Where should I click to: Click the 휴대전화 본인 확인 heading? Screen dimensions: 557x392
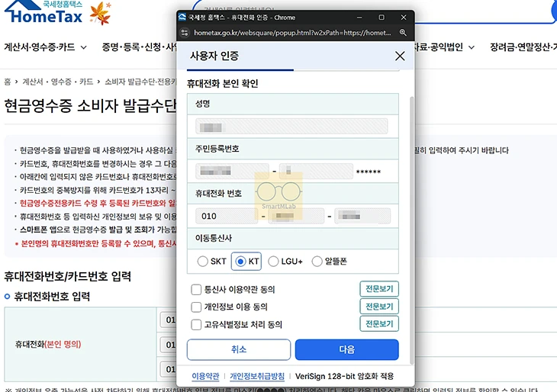(222, 83)
